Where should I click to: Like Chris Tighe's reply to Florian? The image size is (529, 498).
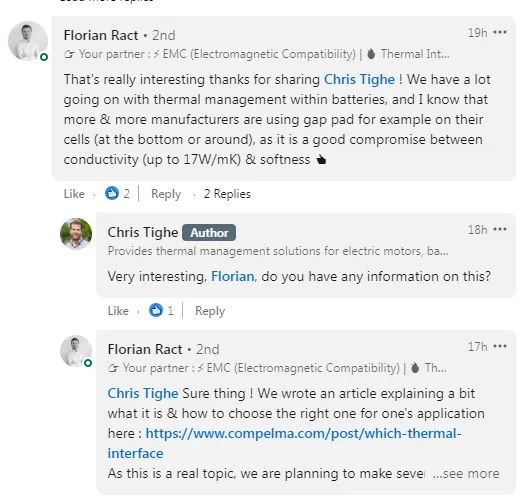coord(118,311)
